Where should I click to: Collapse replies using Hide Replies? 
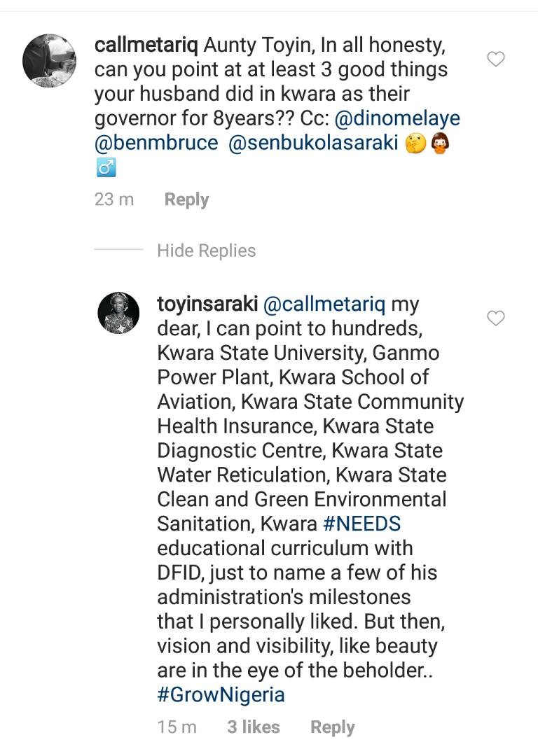click(x=206, y=250)
